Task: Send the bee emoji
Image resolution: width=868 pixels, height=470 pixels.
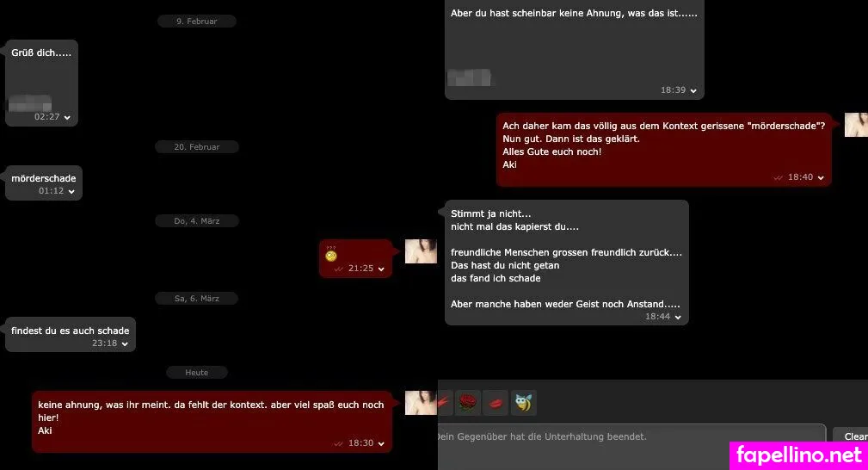Action: (523, 403)
